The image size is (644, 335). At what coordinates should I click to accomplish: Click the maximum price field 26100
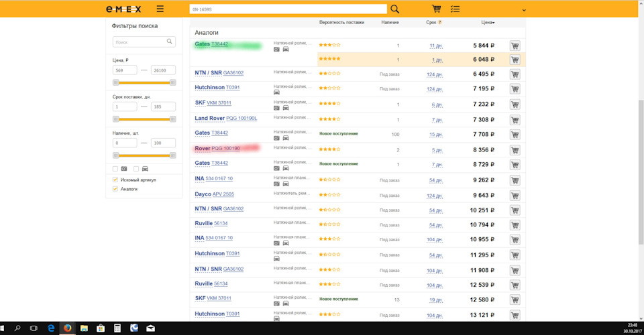163,70
